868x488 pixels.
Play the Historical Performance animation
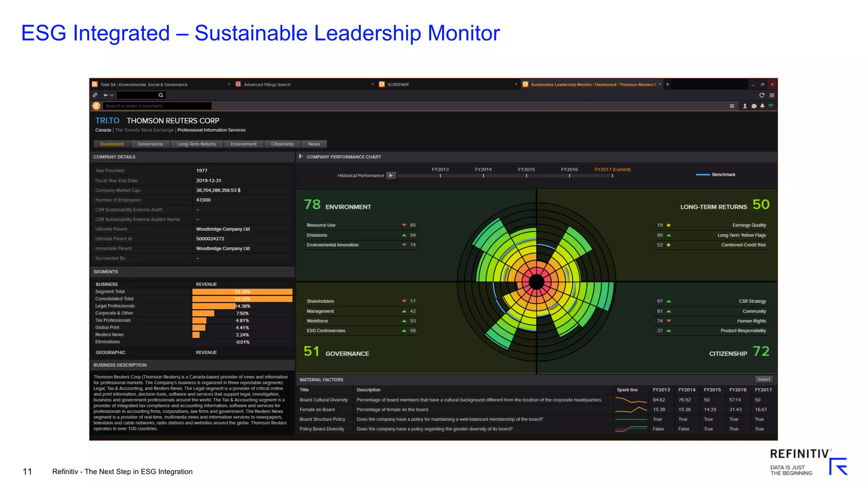pyautogui.click(x=391, y=175)
